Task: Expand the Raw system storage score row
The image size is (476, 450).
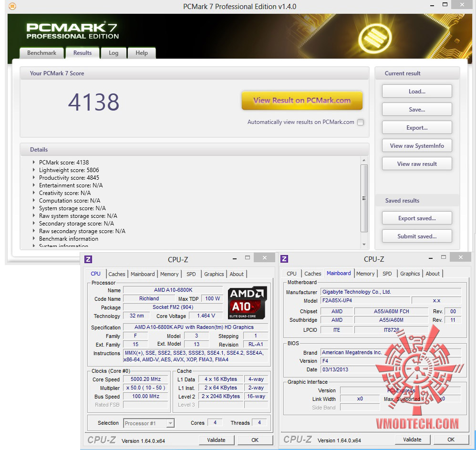Action: pyautogui.click(x=34, y=216)
